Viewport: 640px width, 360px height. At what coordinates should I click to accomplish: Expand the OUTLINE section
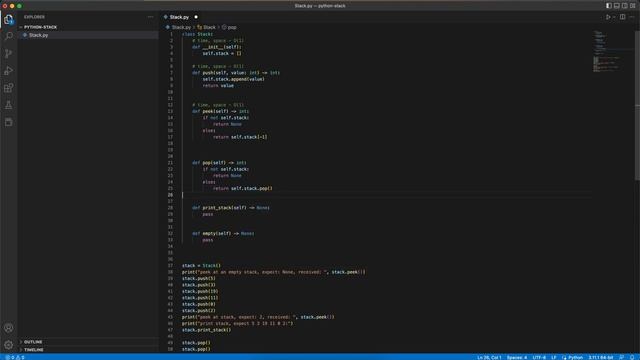coord(88,342)
